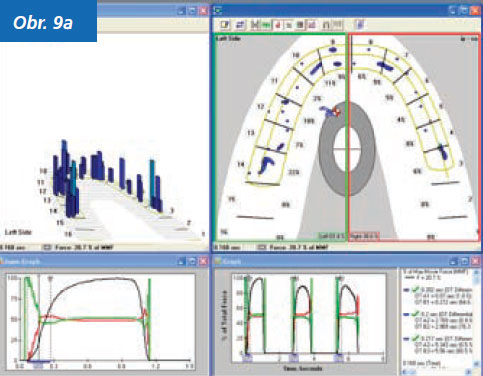Click the red-marker toolbar icon
This screenshot has height=376, width=483.
[277, 25]
